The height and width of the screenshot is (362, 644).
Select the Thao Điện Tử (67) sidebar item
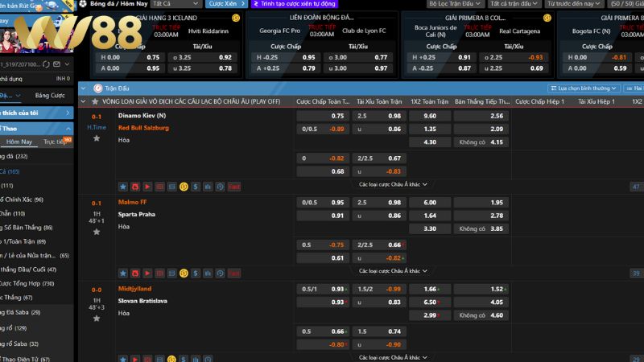(x=25, y=359)
